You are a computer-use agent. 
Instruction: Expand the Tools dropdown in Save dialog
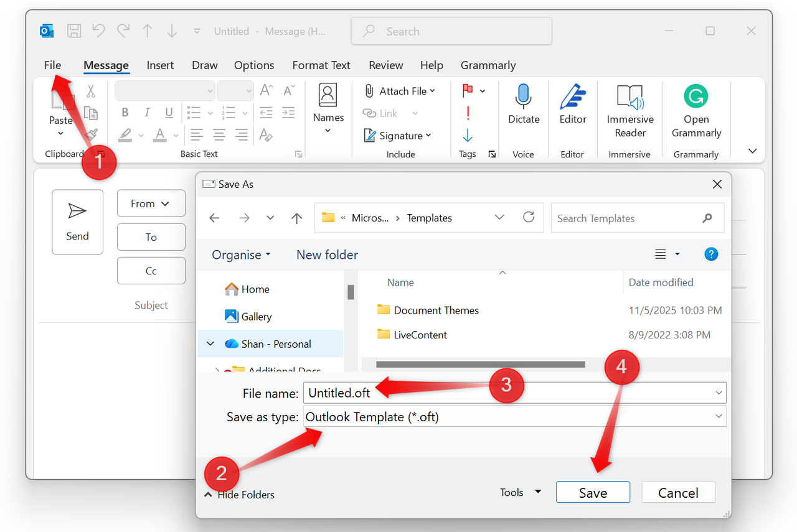[519, 492]
